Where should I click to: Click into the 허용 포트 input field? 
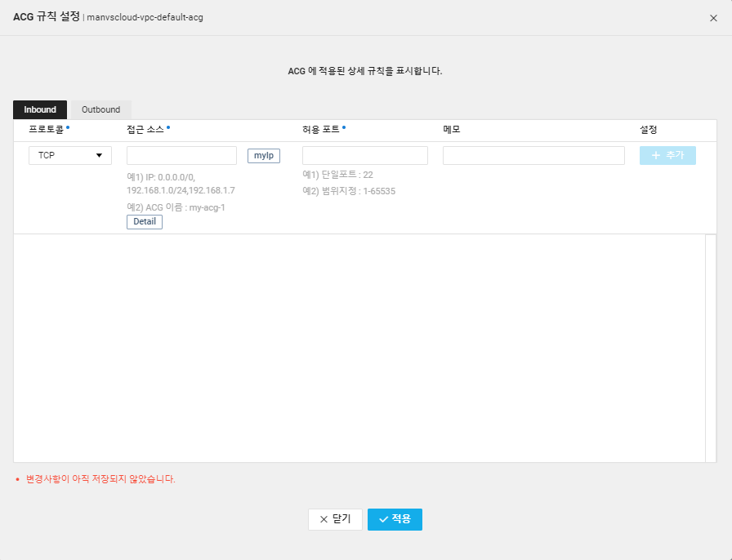[364, 155]
